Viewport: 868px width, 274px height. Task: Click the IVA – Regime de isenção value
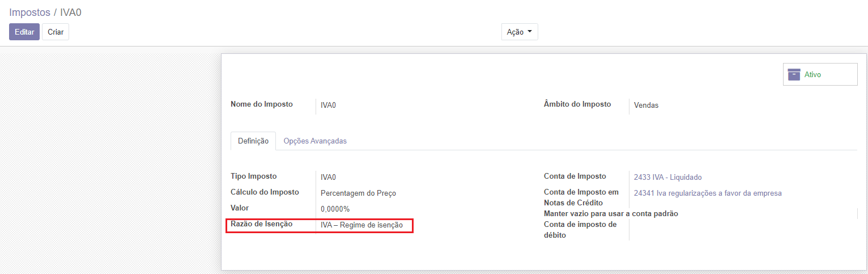click(x=361, y=225)
